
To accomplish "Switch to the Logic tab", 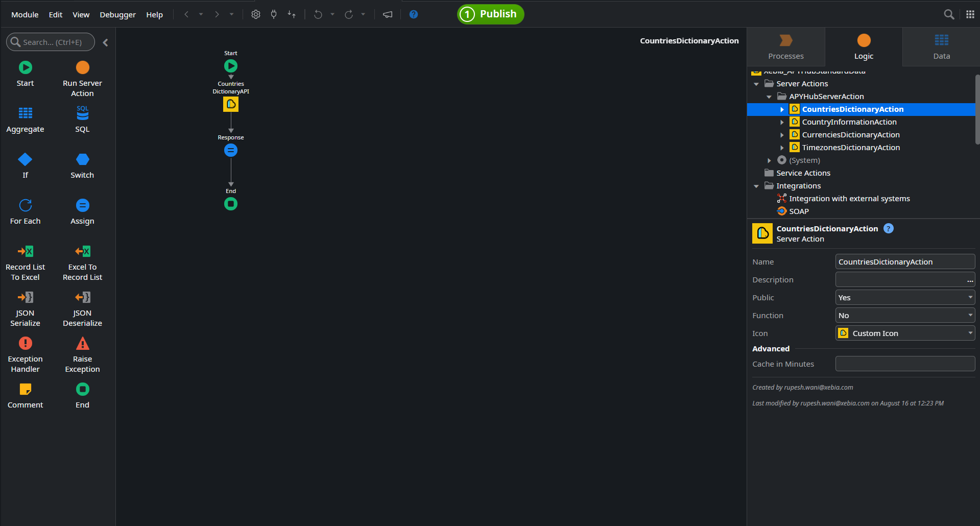I will pos(864,47).
